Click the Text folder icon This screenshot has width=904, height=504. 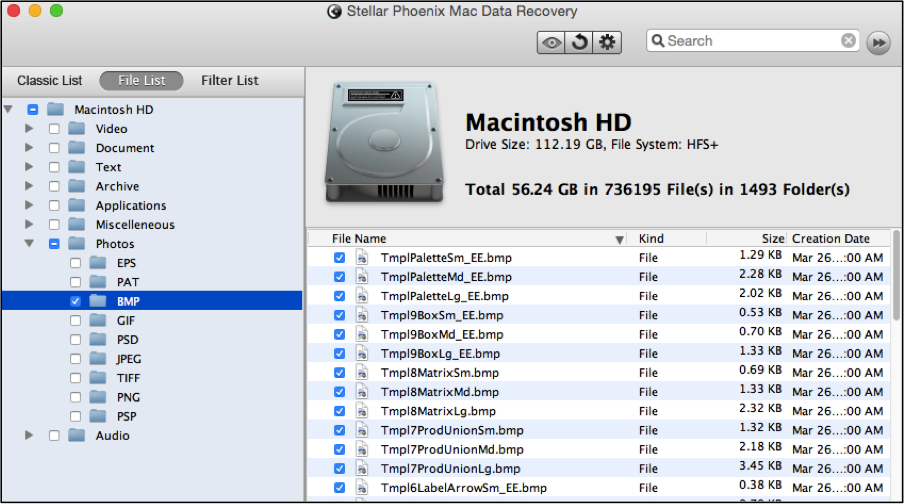click(x=77, y=167)
